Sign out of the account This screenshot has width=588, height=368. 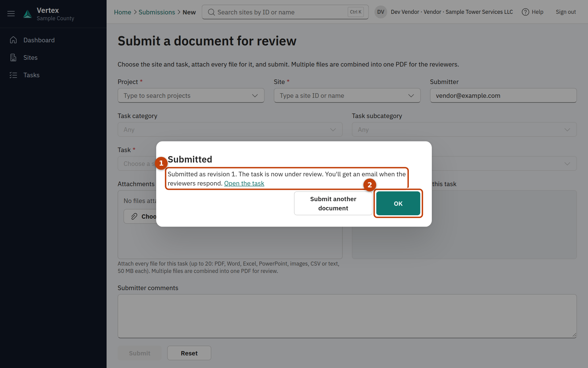[x=566, y=12]
